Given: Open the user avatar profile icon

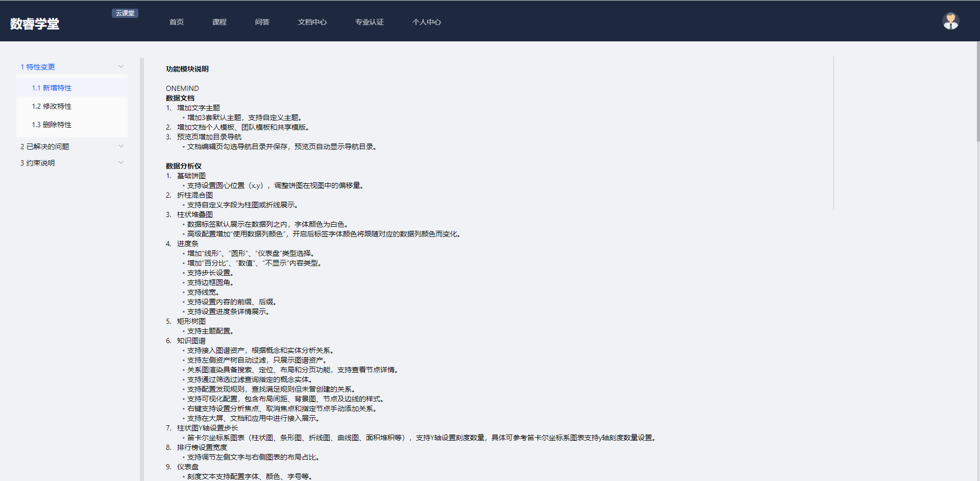Looking at the screenshot, I should (x=950, y=21).
